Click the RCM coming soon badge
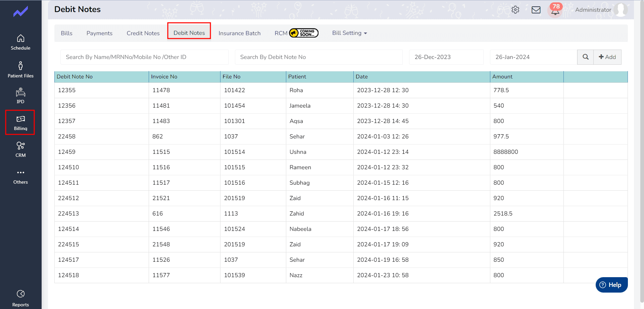The height and width of the screenshot is (309, 644). tap(304, 33)
